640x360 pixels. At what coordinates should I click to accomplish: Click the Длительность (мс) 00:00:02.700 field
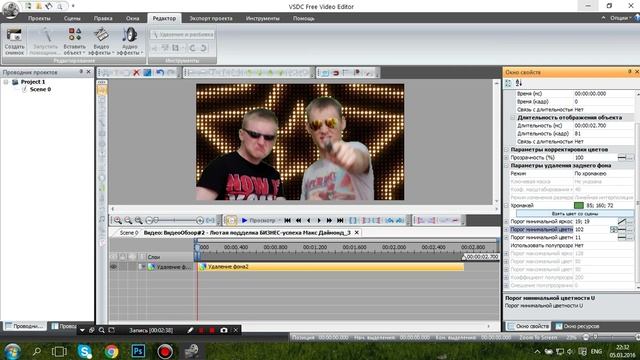tap(604, 126)
